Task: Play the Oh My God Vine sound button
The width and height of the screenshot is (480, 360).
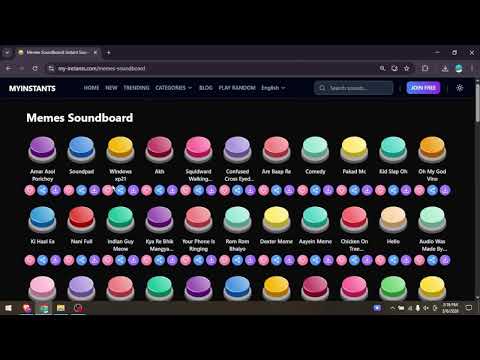Action: point(432,149)
